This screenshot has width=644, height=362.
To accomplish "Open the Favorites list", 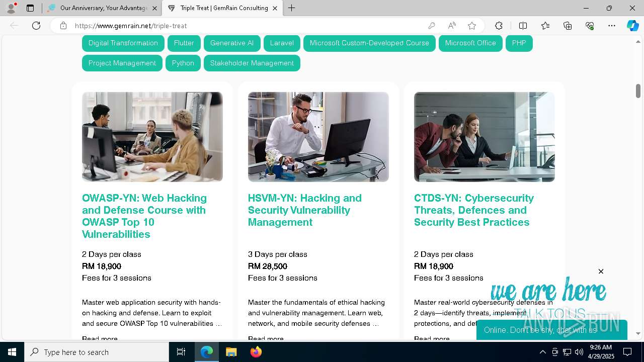I will 545,26.
